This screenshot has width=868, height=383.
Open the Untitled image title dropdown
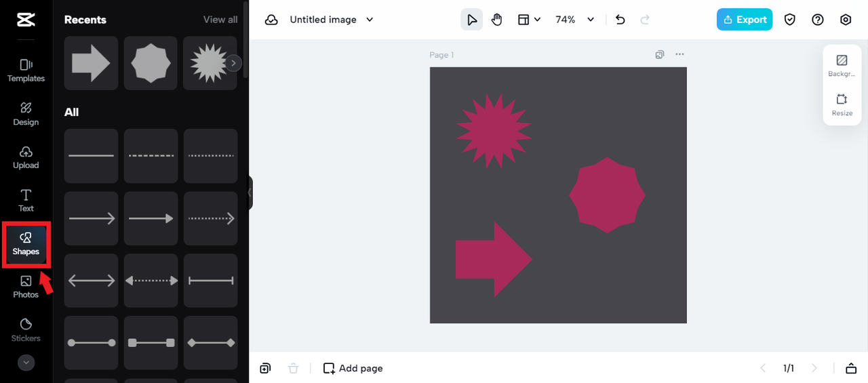332,20
